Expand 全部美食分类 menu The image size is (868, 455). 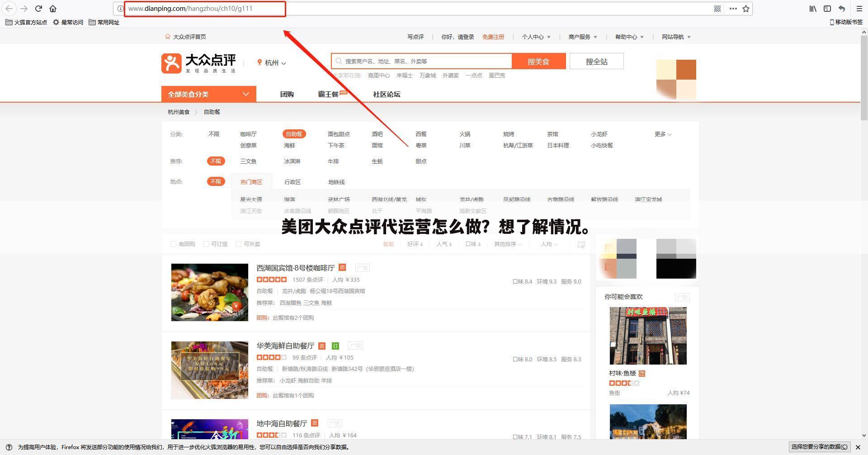pyautogui.click(x=209, y=94)
